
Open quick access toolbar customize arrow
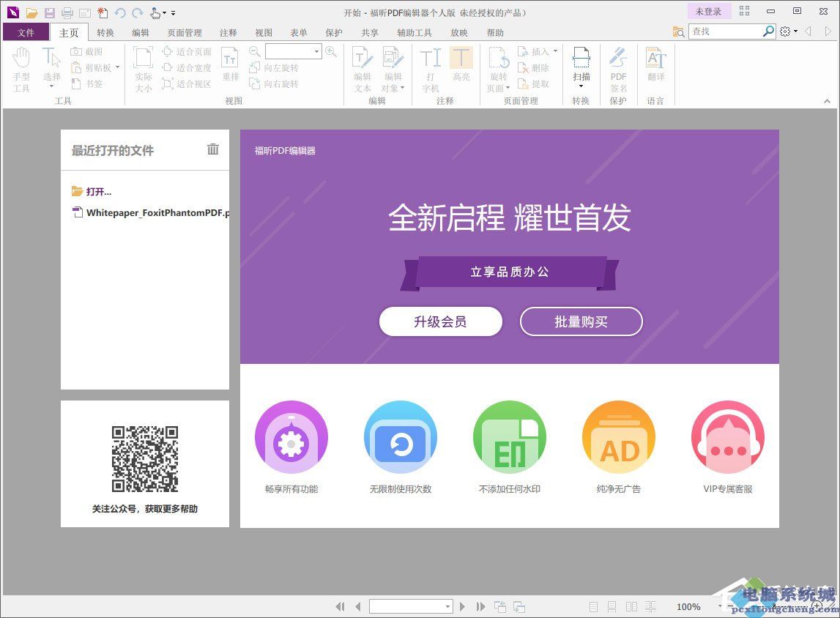pyautogui.click(x=173, y=13)
